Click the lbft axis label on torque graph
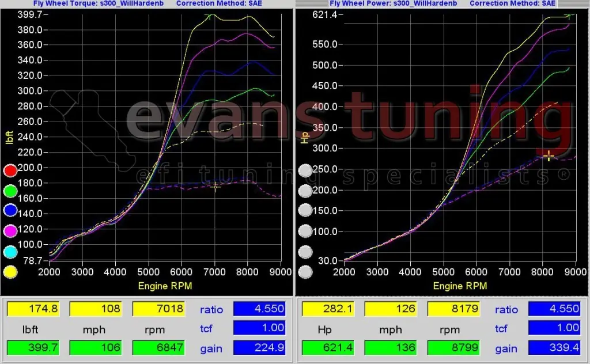Viewport: 590px width, 364px height. [10, 137]
